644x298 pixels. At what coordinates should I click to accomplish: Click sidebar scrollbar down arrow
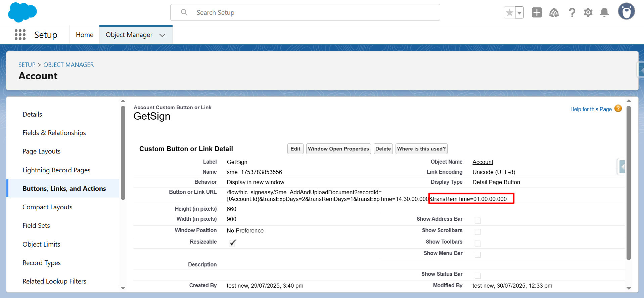123,288
